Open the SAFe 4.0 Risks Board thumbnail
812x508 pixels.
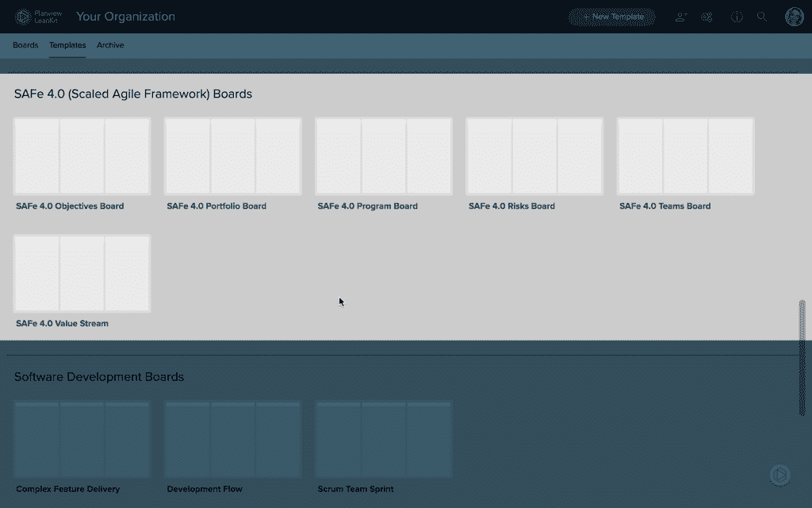tap(535, 156)
